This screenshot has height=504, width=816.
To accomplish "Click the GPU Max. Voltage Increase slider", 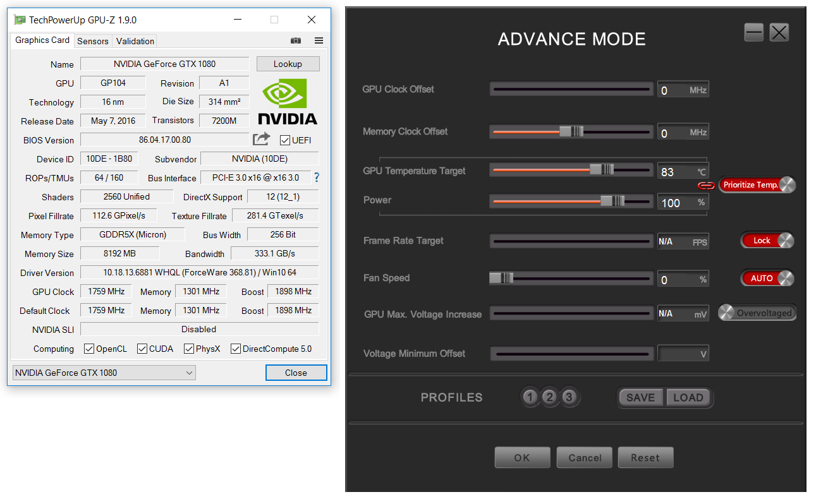I will click(571, 313).
